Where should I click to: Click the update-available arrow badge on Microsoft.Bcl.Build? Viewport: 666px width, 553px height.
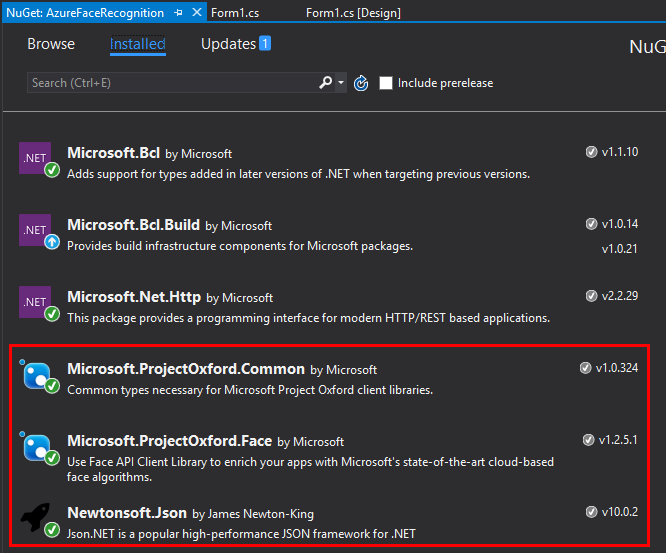pyautogui.click(x=52, y=242)
